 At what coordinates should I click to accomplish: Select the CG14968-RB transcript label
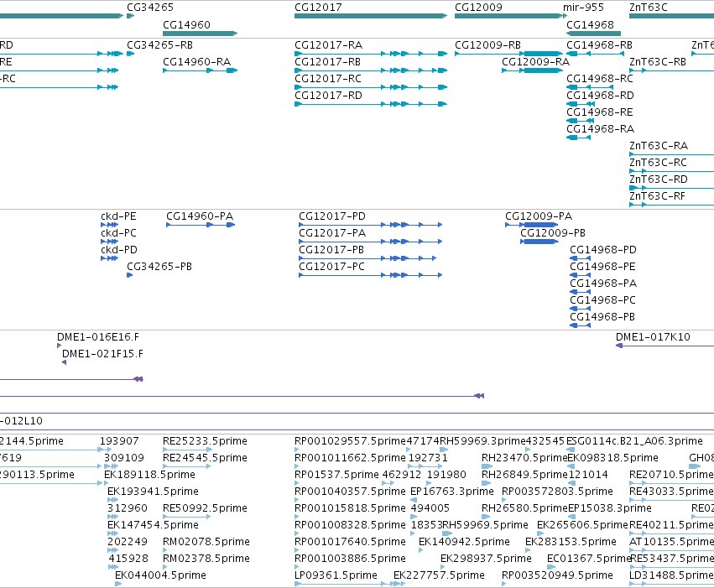point(599,45)
